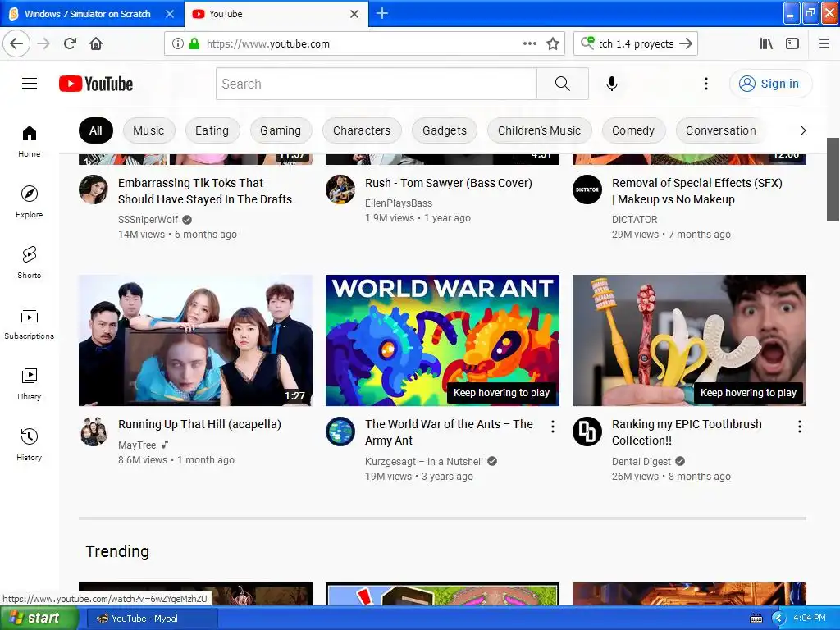Viewport: 840px width, 630px height.
Task: Start voice search with microphone icon
Action: tap(612, 84)
